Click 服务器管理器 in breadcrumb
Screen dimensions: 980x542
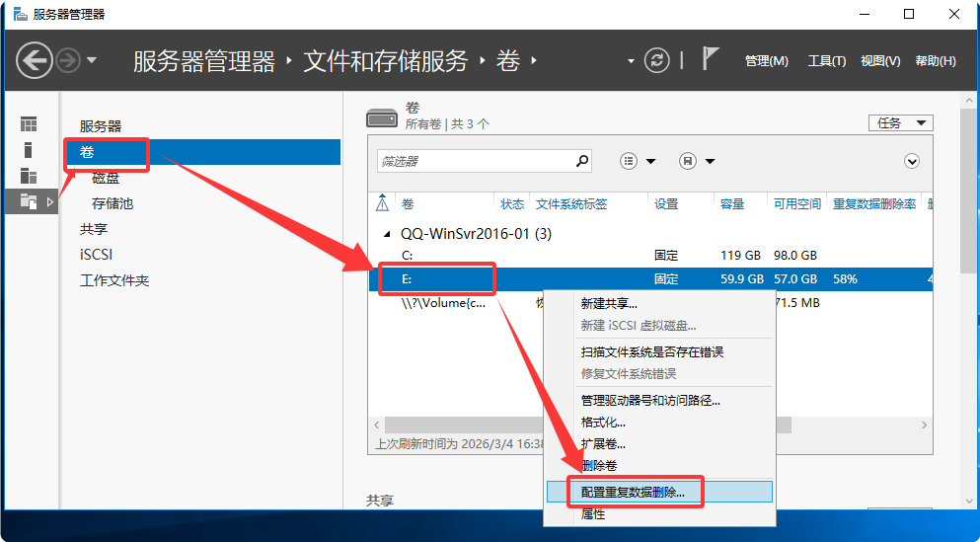pos(203,60)
